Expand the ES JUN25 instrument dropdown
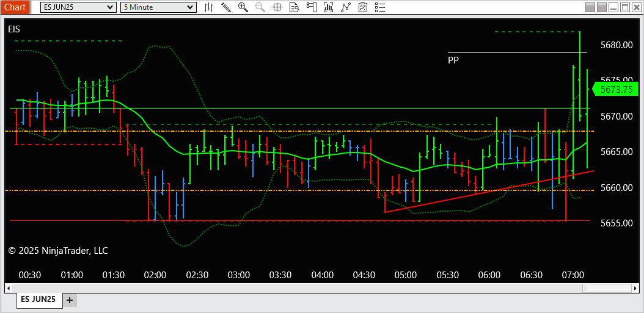This screenshot has height=313, width=644. pos(78,7)
